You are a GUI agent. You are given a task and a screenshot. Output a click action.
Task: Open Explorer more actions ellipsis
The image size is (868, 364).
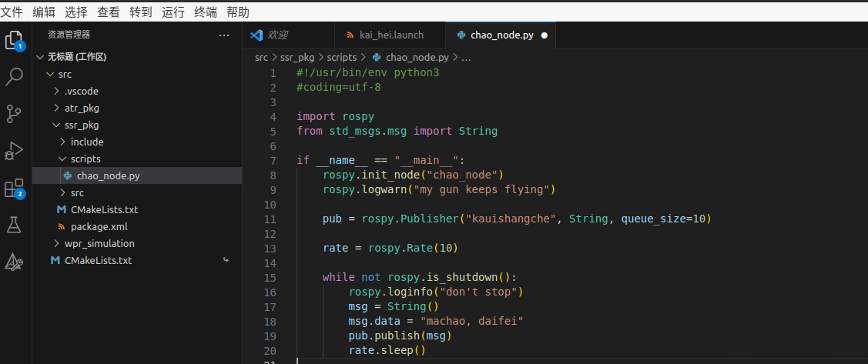click(224, 35)
